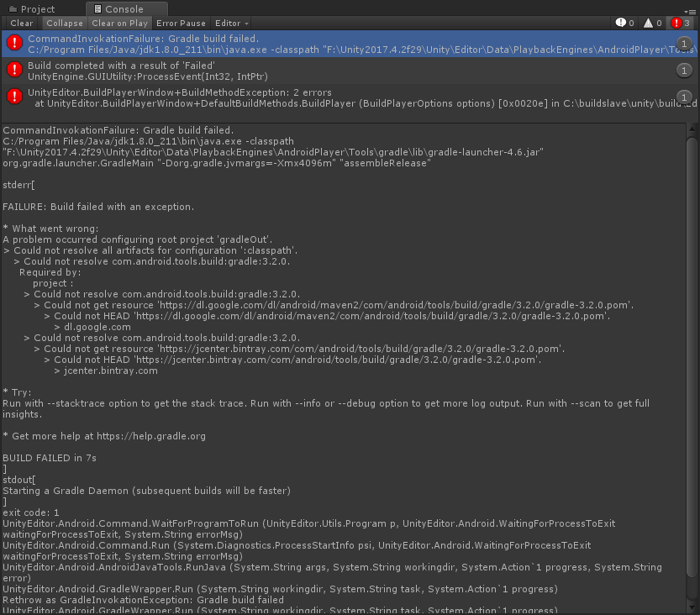Click count badge on BuildMethodException row
Image resolution: width=700 pixels, height=615 pixels.
(684, 97)
